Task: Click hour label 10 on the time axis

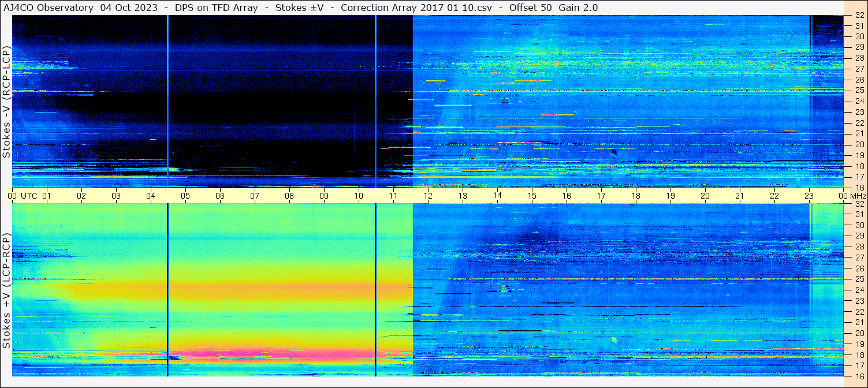Action: pyautogui.click(x=359, y=196)
